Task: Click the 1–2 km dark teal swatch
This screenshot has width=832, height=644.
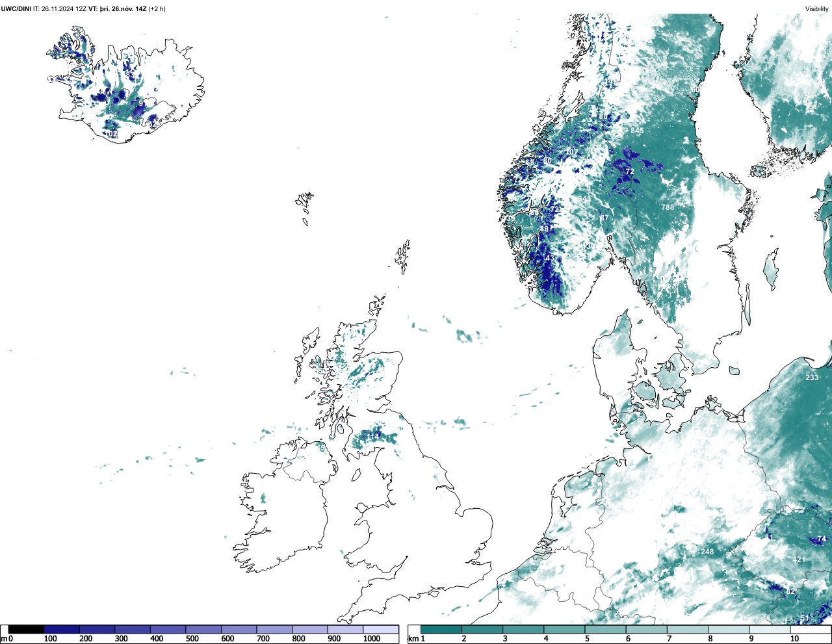Action: tap(441, 629)
